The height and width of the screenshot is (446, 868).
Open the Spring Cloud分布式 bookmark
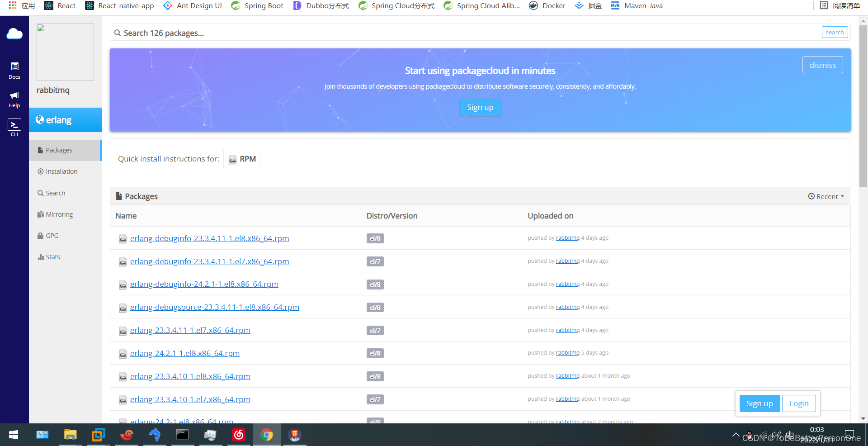pos(396,5)
